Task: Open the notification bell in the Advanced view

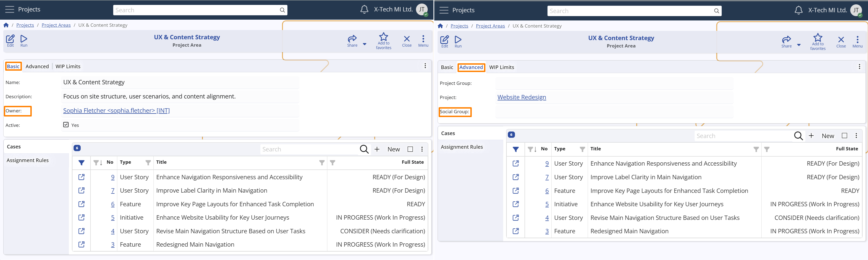Action: pos(798,10)
